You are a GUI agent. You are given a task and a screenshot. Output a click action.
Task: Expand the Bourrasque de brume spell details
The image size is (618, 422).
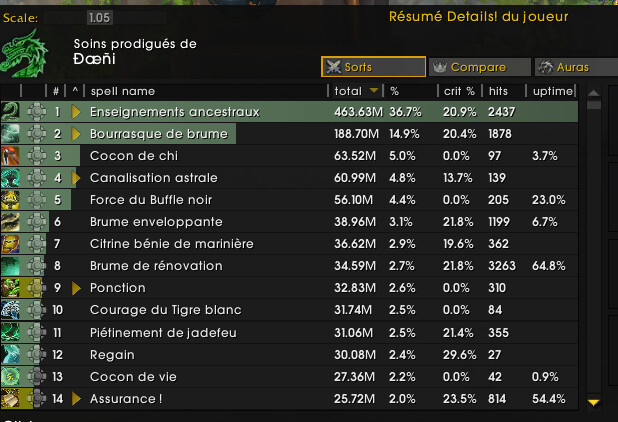click(x=76, y=134)
